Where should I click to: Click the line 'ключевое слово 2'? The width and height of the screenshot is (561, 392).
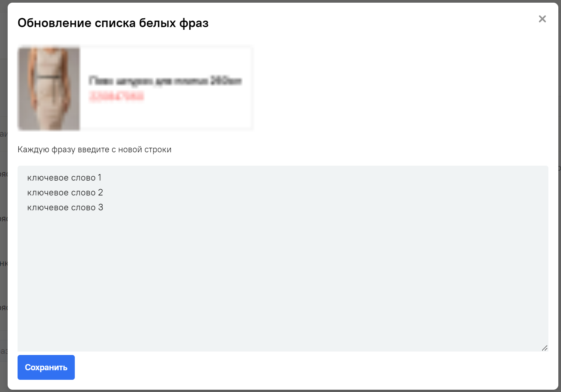tap(65, 193)
